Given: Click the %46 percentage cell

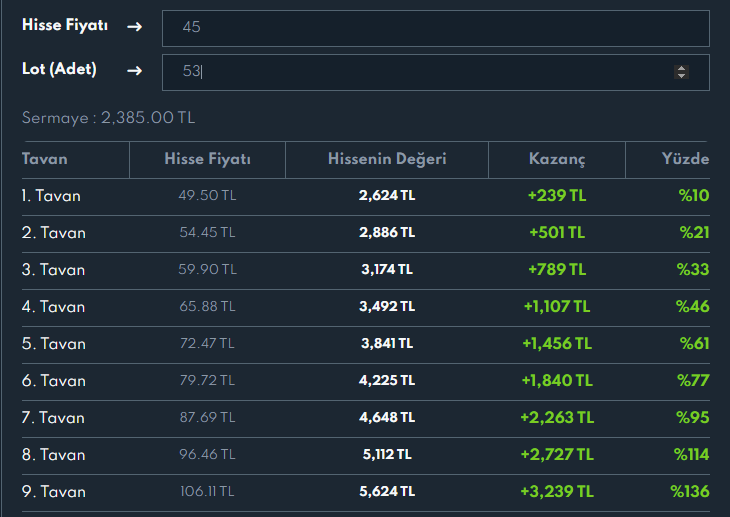Looking at the screenshot, I should pos(692,306).
